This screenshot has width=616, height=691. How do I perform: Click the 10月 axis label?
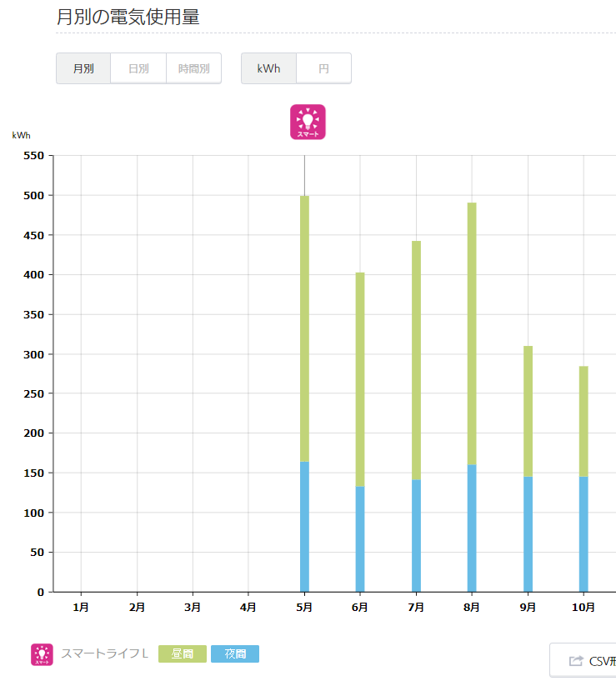pos(583,608)
